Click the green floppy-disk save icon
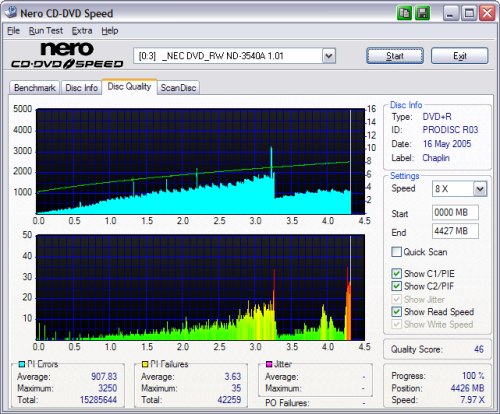Viewport: 500px width, 414px height. tap(422, 13)
